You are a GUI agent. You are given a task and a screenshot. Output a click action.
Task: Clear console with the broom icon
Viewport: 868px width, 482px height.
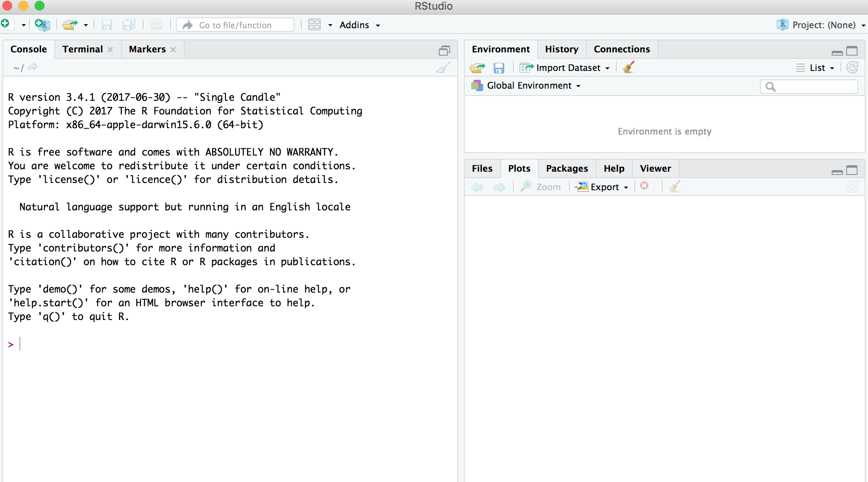click(443, 68)
